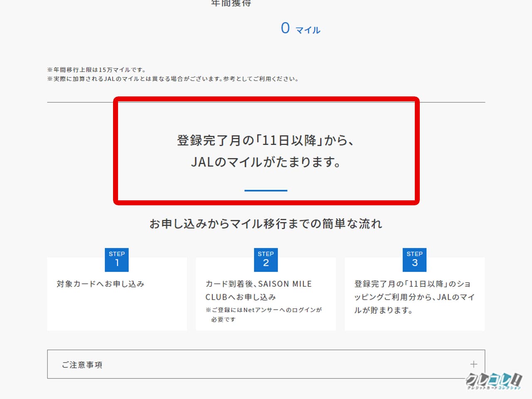
Task: Click the クレコレ! logo watermark
Action: (494, 381)
